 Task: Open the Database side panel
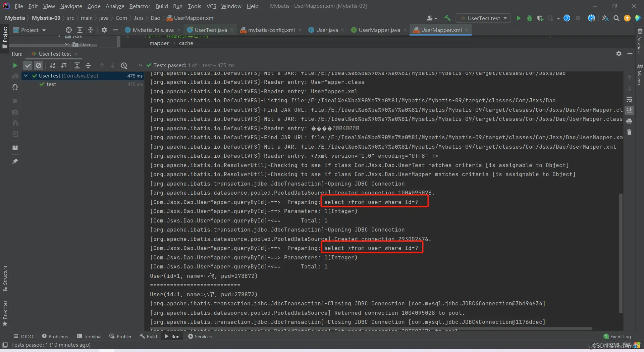click(x=639, y=42)
